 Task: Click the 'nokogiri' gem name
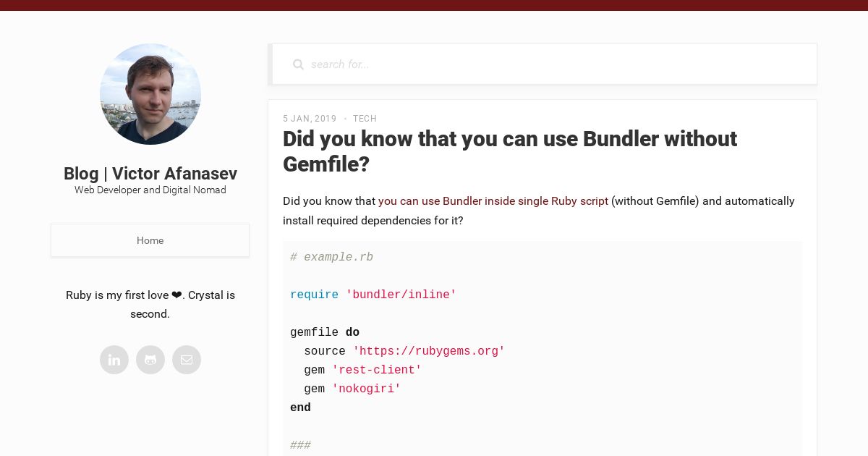click(366, 389)
